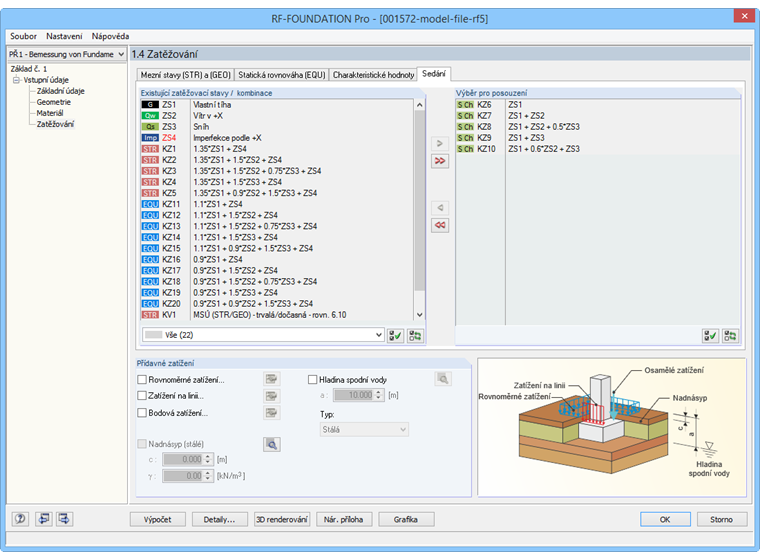Click the load list scroll down arrow

coord(420,315)
